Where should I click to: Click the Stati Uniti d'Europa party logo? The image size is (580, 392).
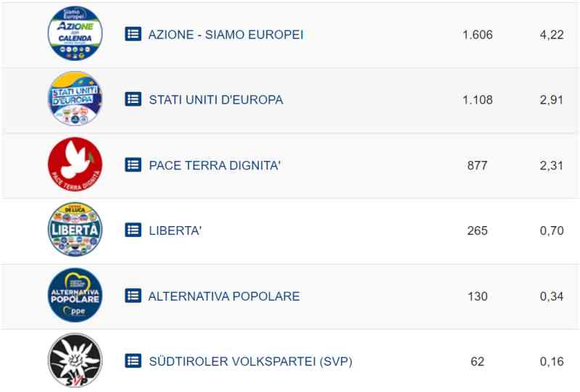tap(75, 99)
